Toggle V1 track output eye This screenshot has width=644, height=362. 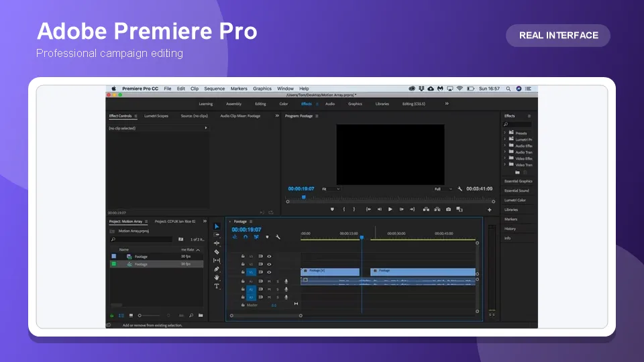(269, 272)
